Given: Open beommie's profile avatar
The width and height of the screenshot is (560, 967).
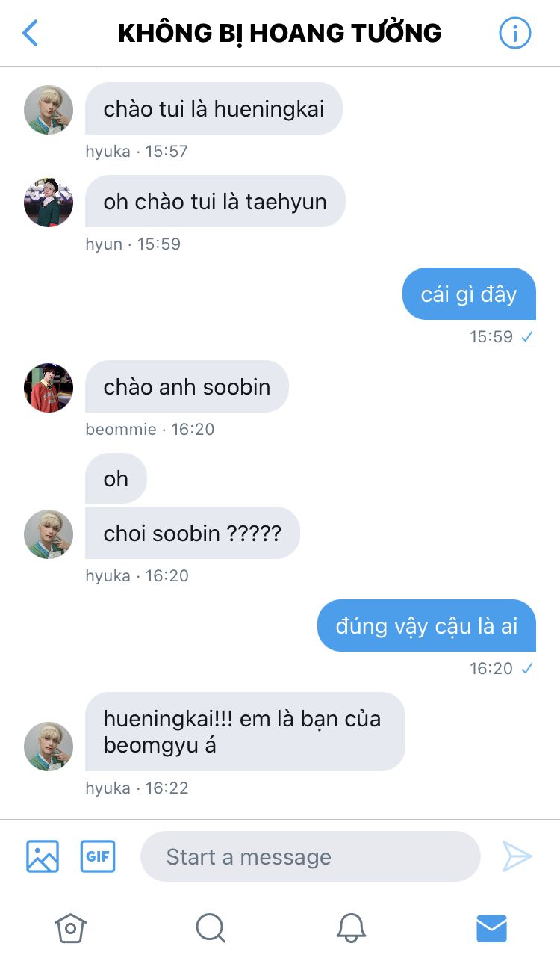Looking at the screenshot, I should point(49,388).
